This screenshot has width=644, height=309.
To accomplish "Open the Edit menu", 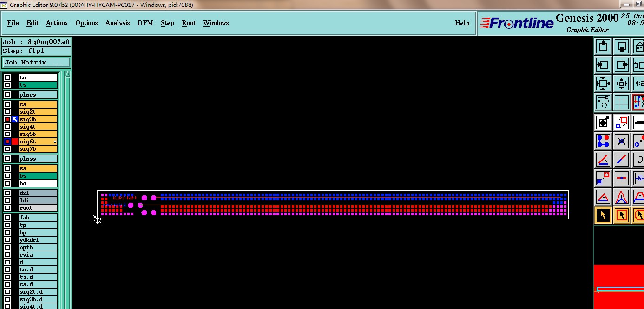I will 33,23.
